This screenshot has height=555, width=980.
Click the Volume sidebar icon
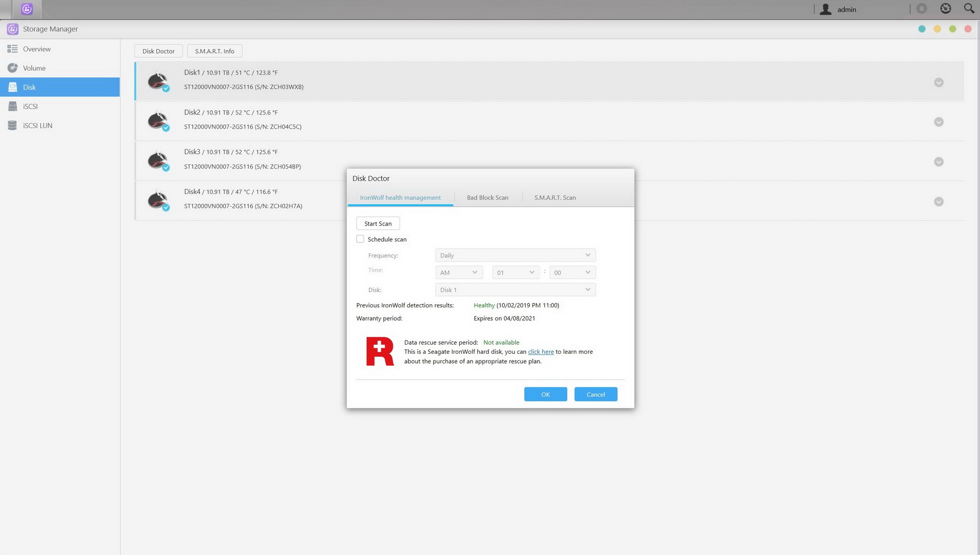[12, 68]
